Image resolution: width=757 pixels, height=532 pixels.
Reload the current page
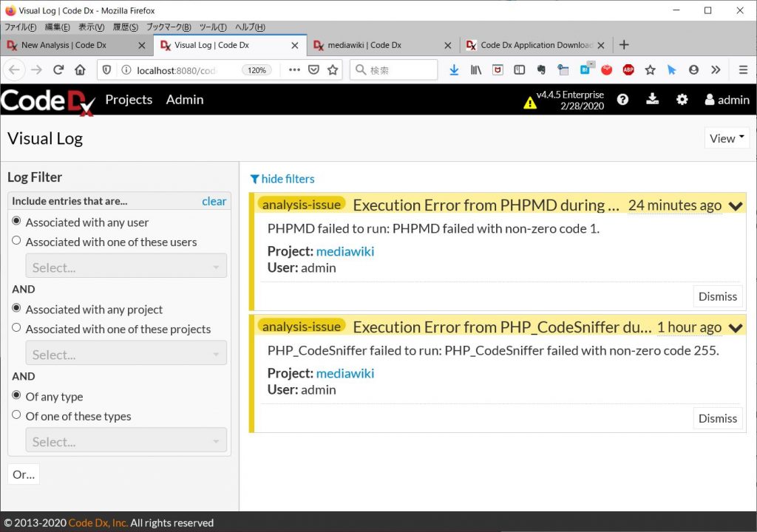point(58,70)
